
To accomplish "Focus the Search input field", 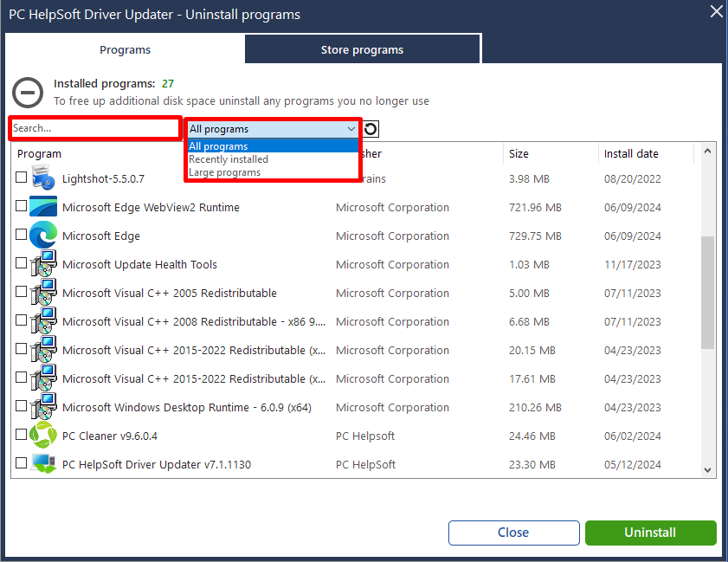I will [93, 128].
